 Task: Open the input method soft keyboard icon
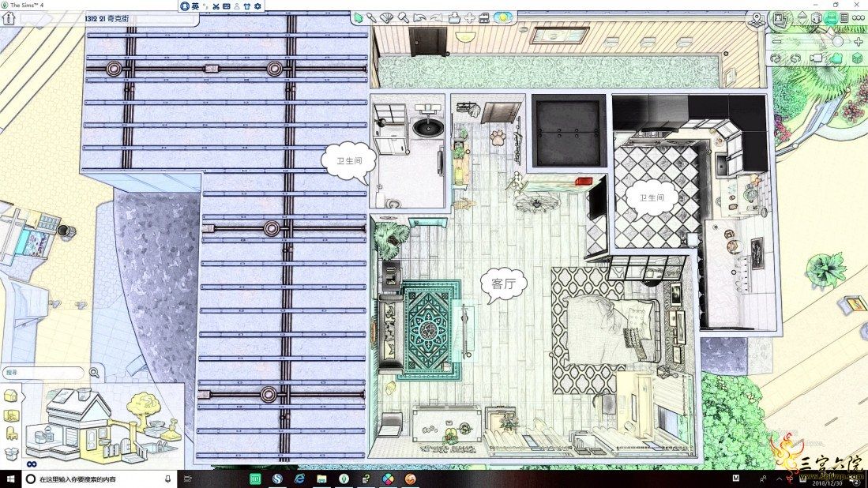(227, 6)
